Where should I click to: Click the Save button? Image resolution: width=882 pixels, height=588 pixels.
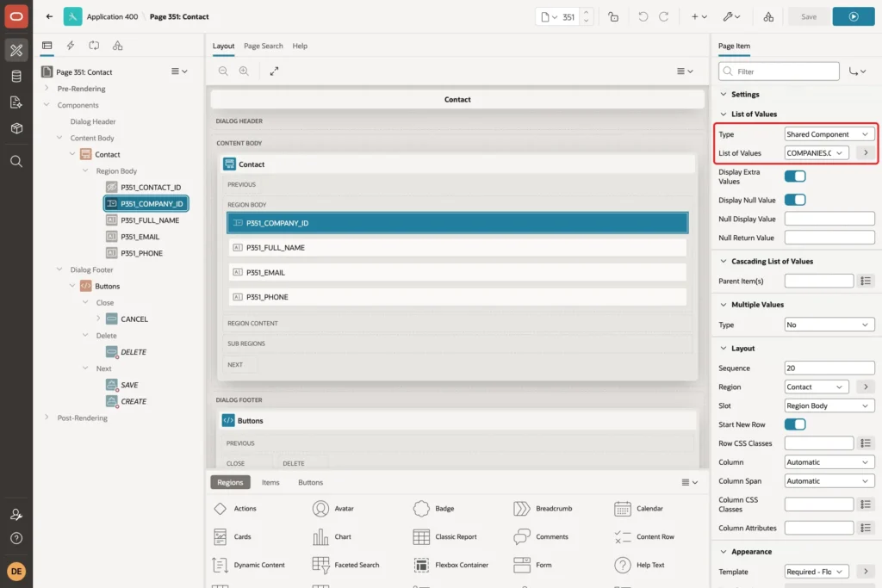click(x=808, y=17)
